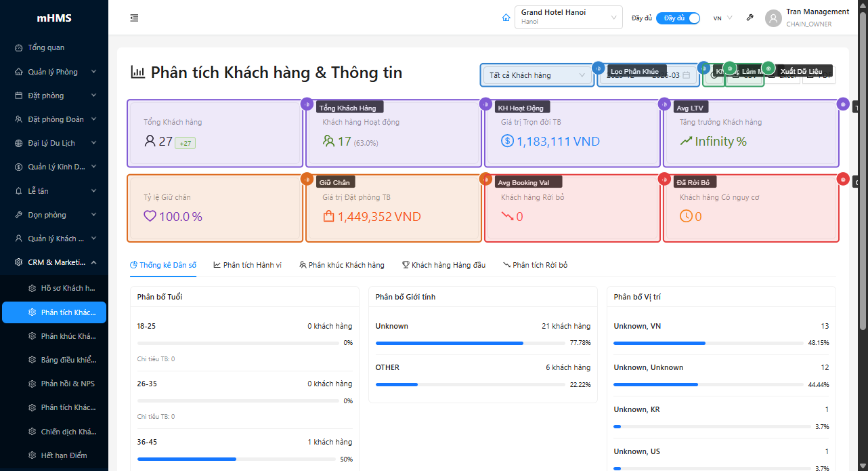The image size is (868, 471).
Task: Go to Phản hồi & NPS page
Action: click(68, 384)
